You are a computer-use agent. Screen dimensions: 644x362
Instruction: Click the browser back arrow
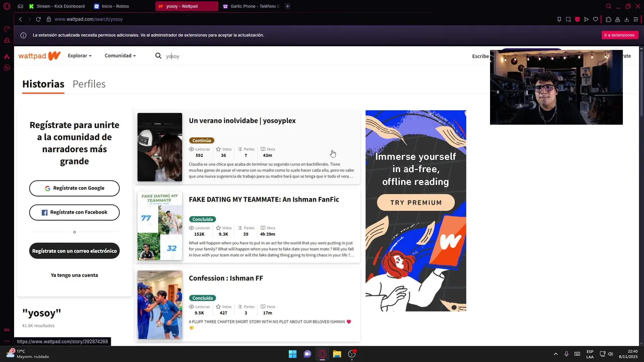(21, 19)
